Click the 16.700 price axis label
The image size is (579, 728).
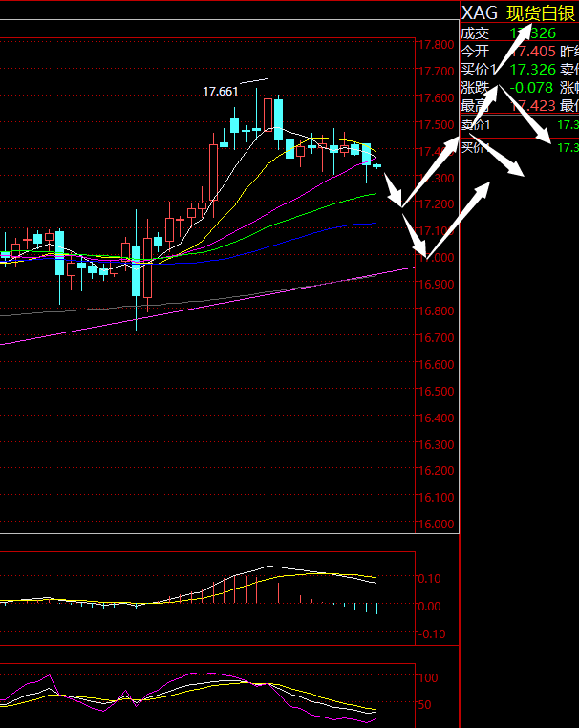436,338
